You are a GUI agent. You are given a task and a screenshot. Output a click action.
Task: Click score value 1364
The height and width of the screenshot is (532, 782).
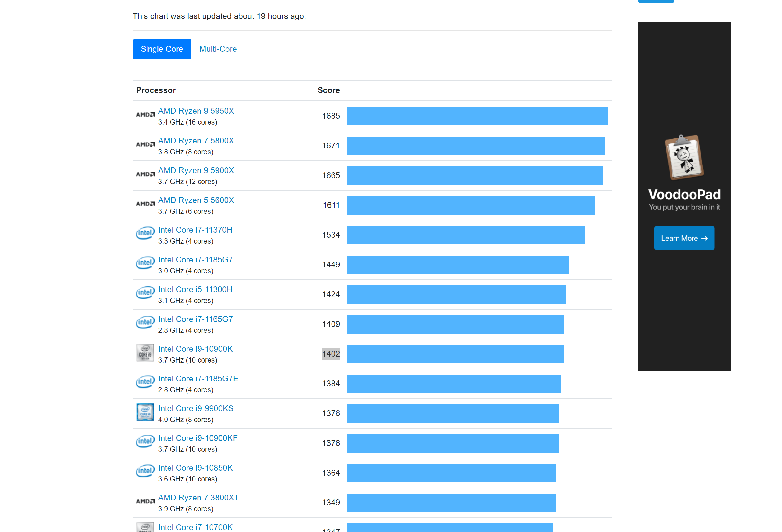(331, 473)
